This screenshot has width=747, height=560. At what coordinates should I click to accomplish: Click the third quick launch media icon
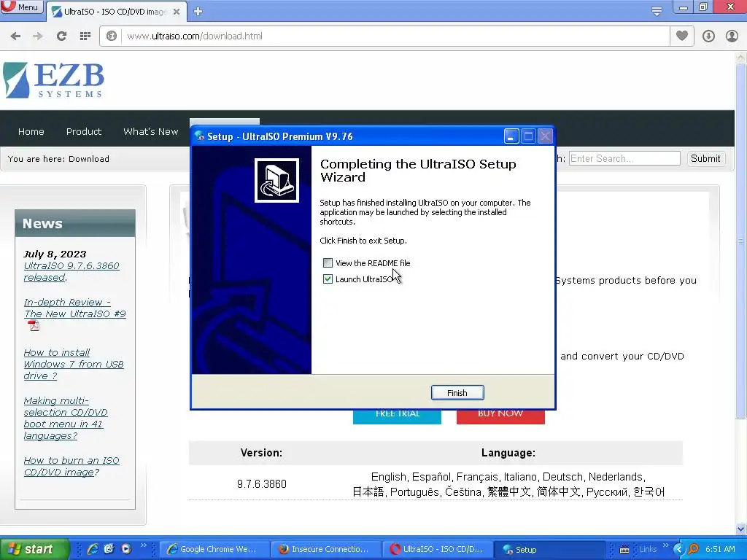(125, 549)
